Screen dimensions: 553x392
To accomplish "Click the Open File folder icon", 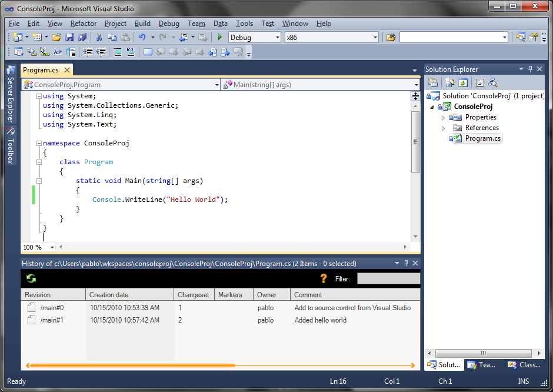I will (56, 38).
